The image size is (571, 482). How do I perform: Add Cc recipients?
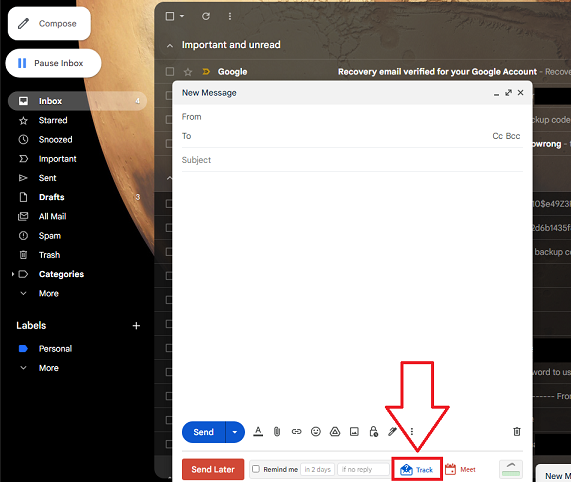click(x=497, y=136)
